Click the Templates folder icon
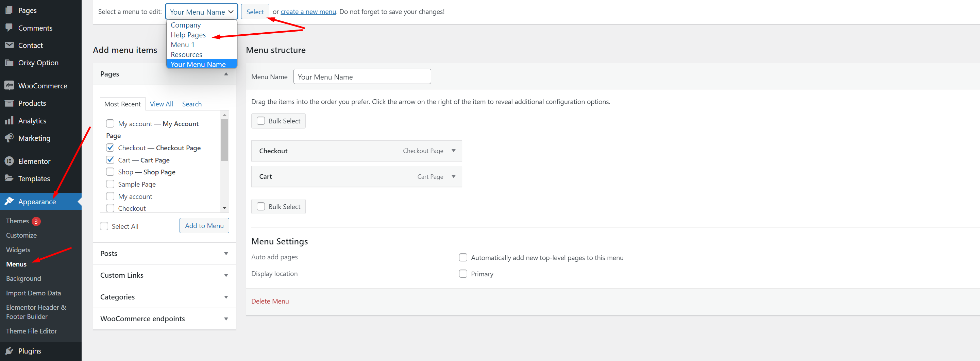 click(9, 178)
